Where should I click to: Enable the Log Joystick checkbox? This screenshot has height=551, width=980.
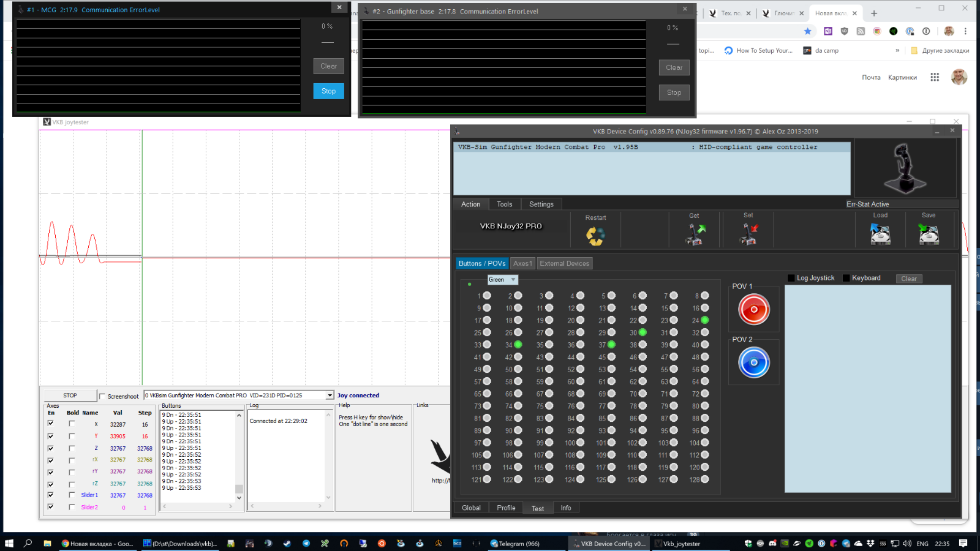coord(791,278)
